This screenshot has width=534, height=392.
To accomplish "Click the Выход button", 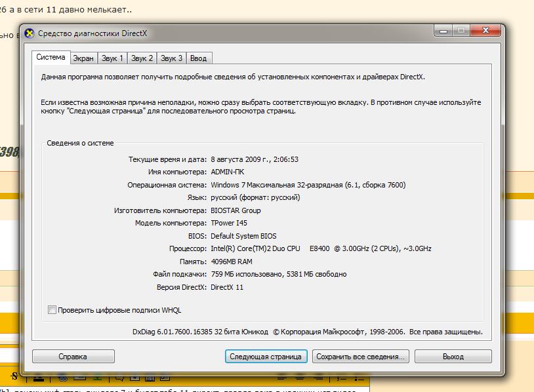I will pos(453,357).
